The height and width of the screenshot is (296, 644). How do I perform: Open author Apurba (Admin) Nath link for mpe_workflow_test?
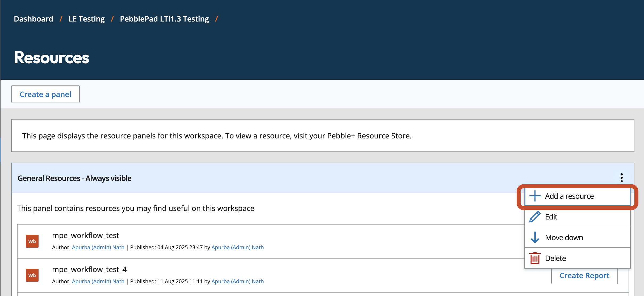point(98,247)
